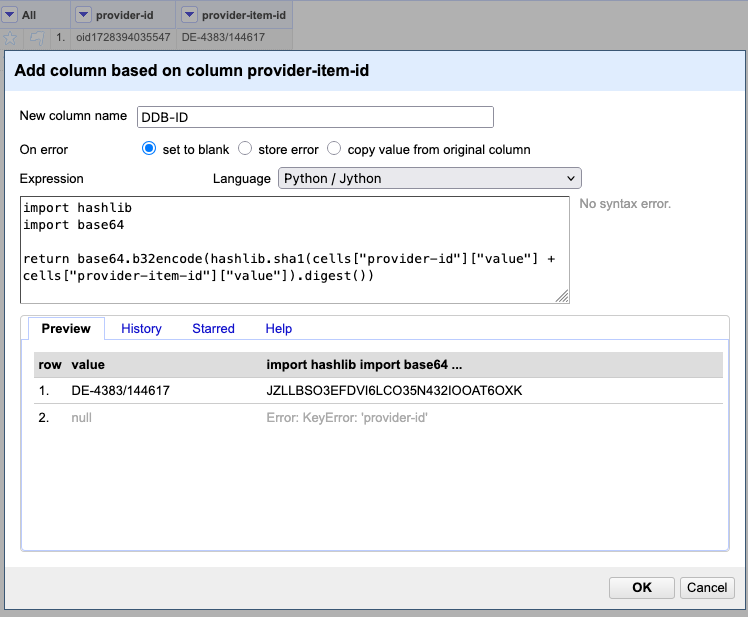Screen dimensions: 748x617
Task: Click the expression box resize handle
Action: [562, 295]
